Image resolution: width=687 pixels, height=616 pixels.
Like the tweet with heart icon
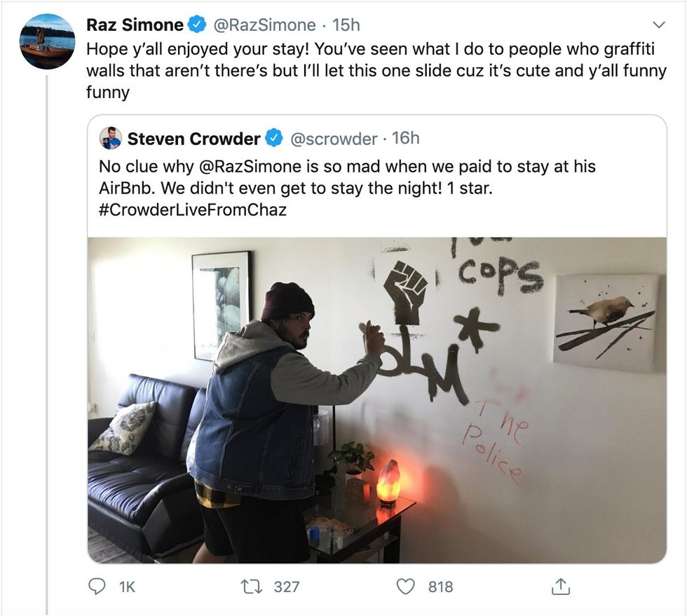click(x=407, y=587)
